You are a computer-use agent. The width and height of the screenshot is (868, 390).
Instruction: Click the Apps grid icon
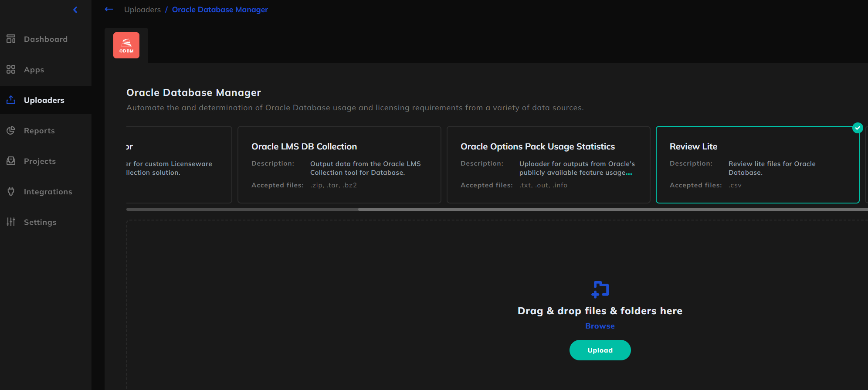[x=11, y=70]
